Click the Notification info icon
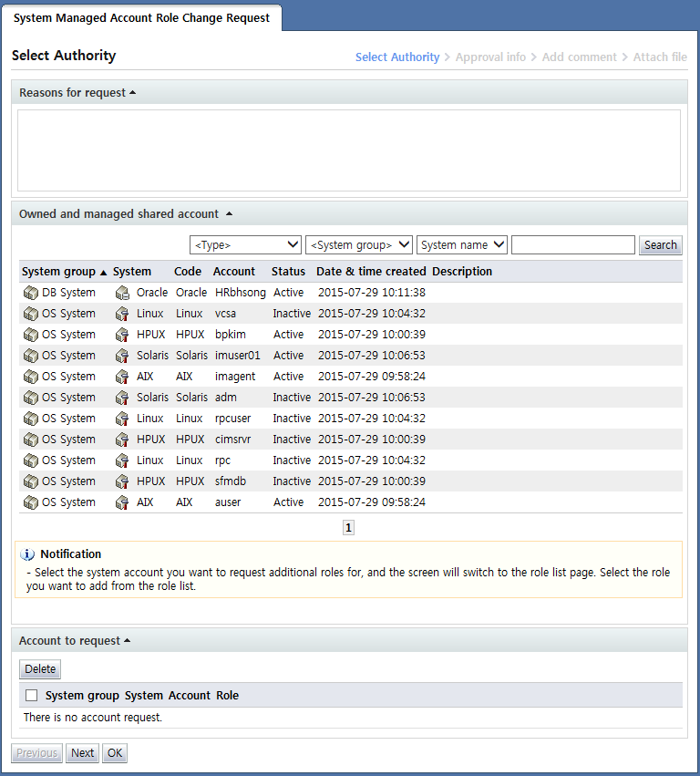Screen dimensions: 700x776 click(x=27, y=554)
